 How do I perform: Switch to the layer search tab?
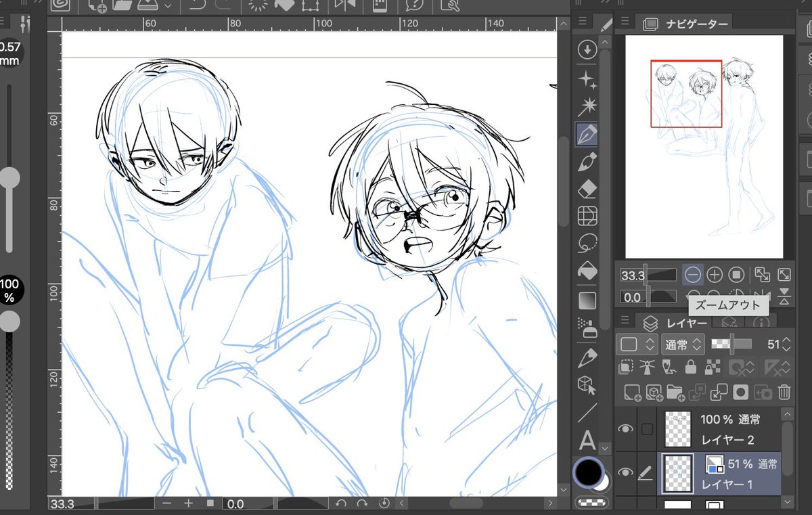tap(729, 323)
